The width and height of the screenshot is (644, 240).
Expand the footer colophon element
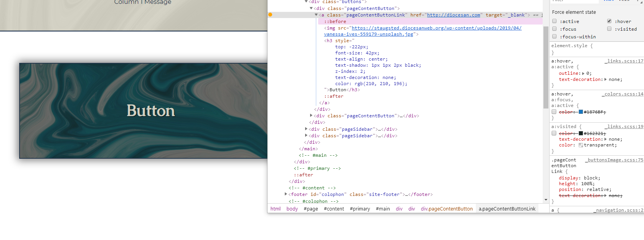[x=286, y=194]
